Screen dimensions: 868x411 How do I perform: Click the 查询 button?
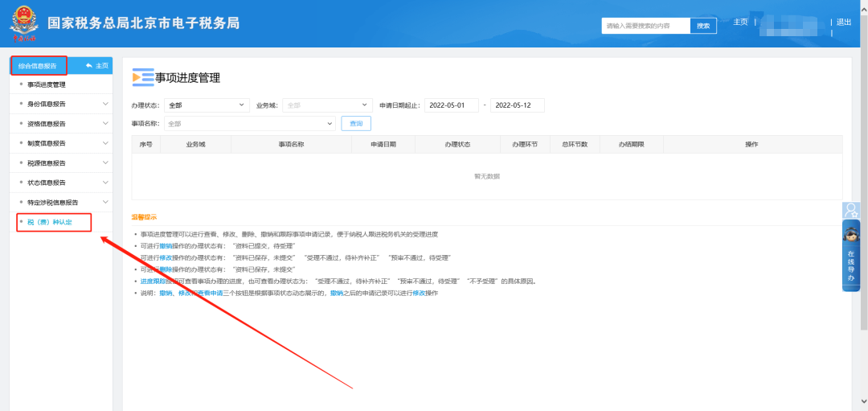(356, 124)
